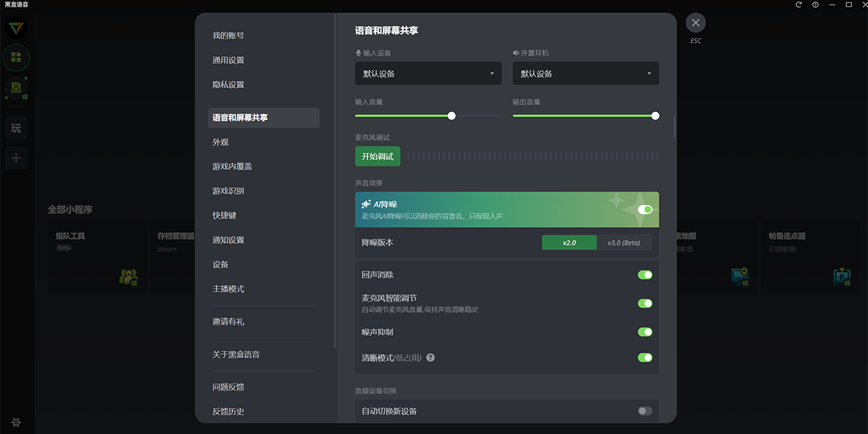Disable 回声消除 (echo cancellation)

pos(644,275)
